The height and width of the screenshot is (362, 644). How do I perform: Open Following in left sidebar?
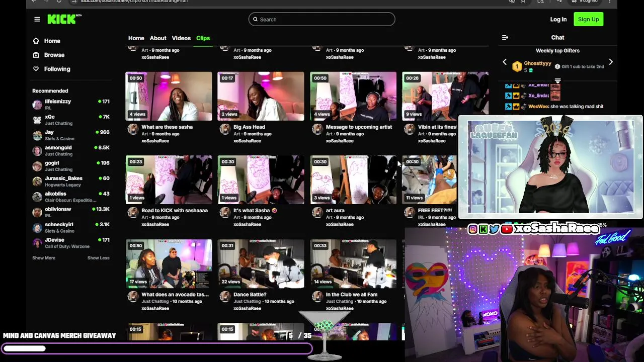(x=57, y=69)
